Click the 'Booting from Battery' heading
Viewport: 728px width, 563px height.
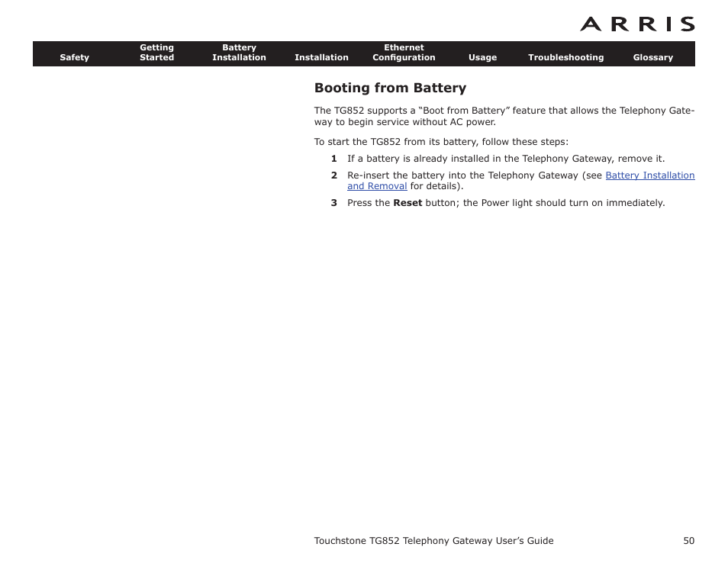coord(390,88)
